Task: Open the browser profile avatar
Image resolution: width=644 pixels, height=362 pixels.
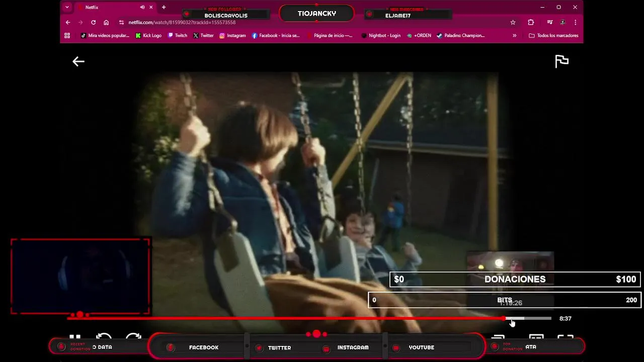Action: pos(562,22)
